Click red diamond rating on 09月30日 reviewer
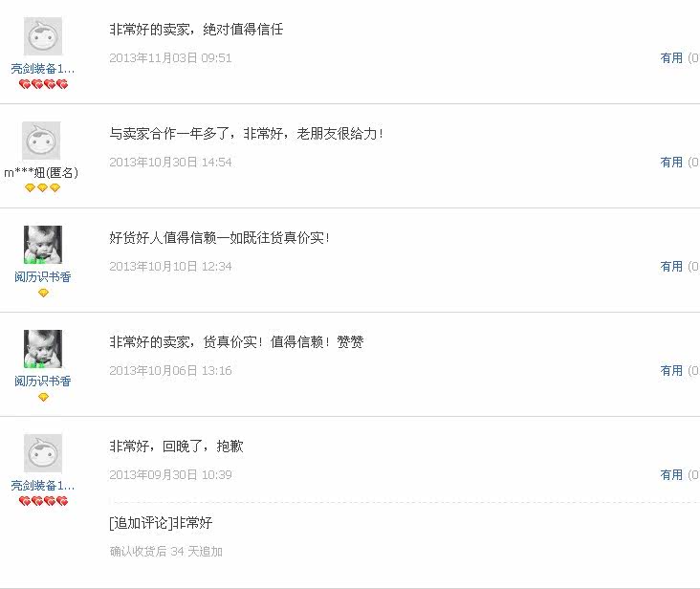The width and height of the screenshot is (700, 589). (x=43, y=501)
